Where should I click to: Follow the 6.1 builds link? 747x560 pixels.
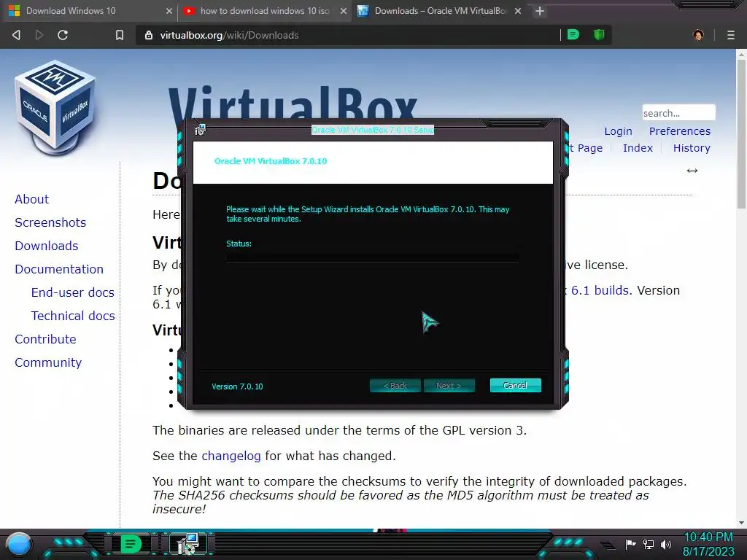[x=601, y=290]
